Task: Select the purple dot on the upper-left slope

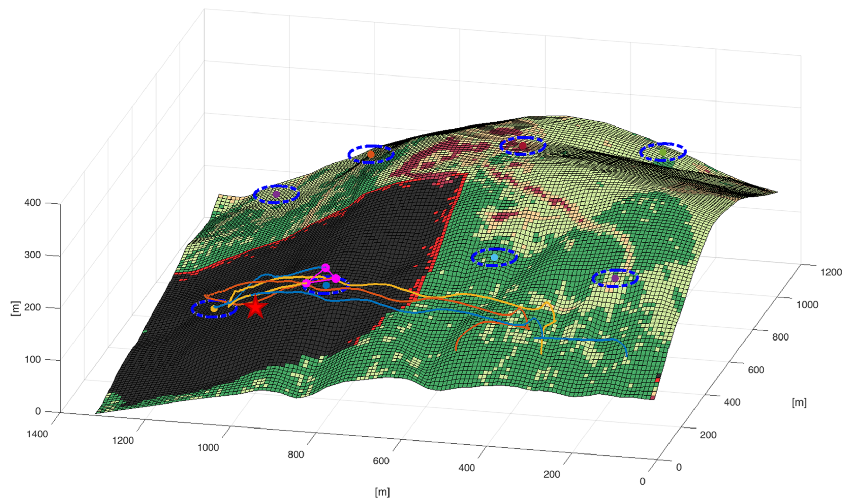Action: click(x=276, y=194)
